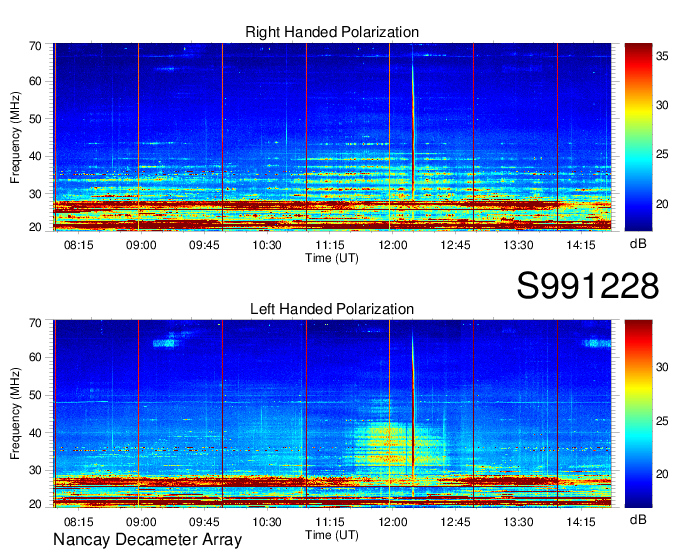
Task: Click the Left Handed plot's color scale bar
Action: pyautogui.click(x=638, y=414)
